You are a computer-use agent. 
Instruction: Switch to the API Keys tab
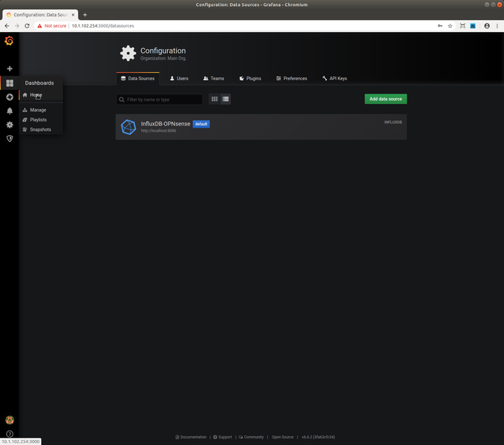[335, 79]
